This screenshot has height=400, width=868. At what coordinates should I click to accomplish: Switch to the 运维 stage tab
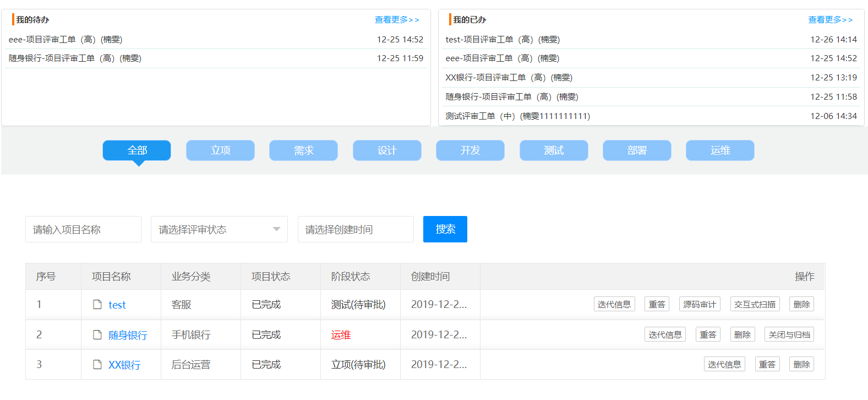point(720,150)
